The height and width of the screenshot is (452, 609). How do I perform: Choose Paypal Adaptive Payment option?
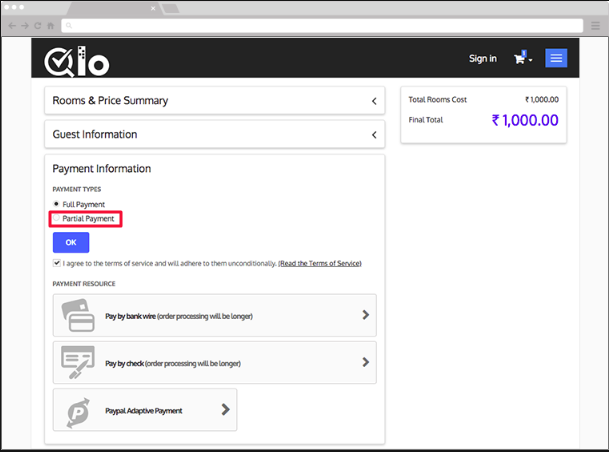[x=145, y=410]
